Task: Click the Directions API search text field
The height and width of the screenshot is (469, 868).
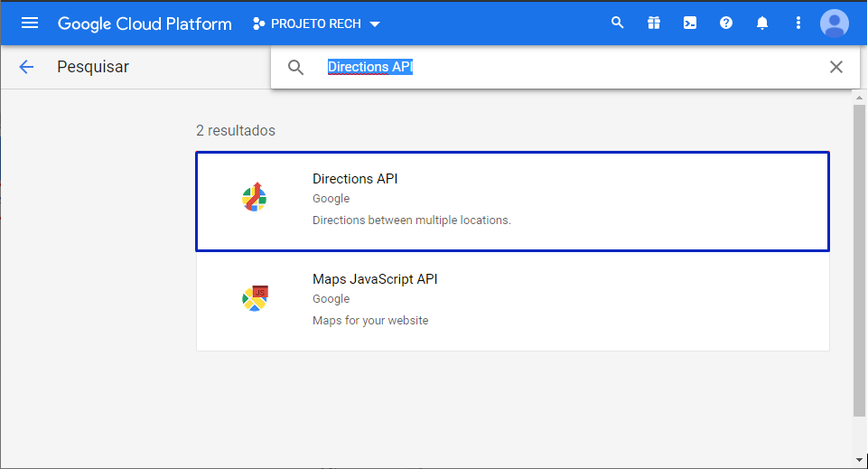Action: tap(542, 67)
